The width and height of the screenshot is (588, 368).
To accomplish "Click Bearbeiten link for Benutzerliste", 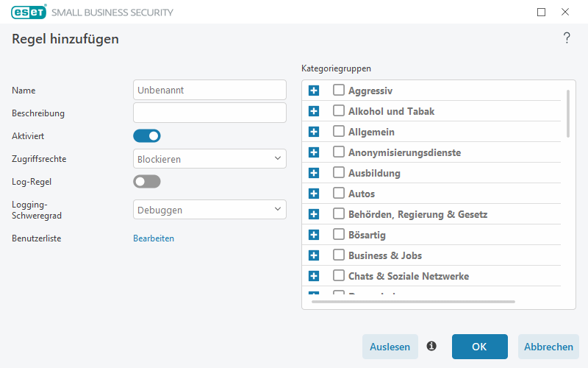I will tap(154, 238).
